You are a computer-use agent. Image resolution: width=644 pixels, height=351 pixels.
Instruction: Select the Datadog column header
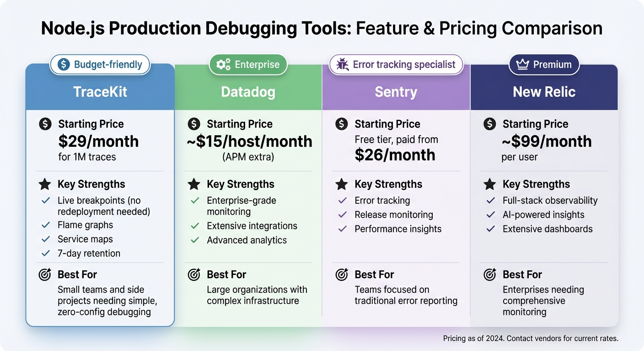248,92
